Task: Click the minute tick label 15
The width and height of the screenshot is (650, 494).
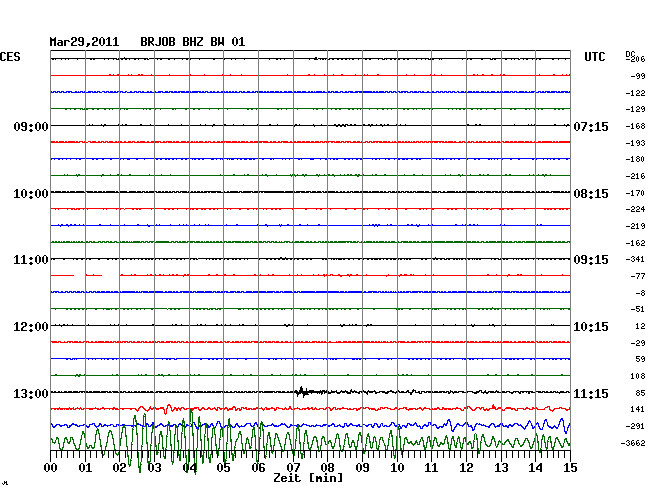Action: click(570, 468)
